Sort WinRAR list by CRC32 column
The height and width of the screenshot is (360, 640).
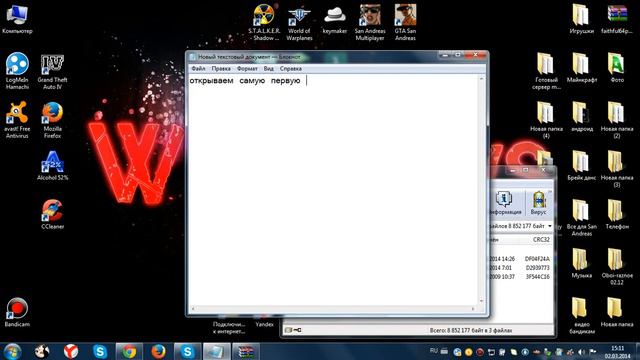click(x=541, y=240)
